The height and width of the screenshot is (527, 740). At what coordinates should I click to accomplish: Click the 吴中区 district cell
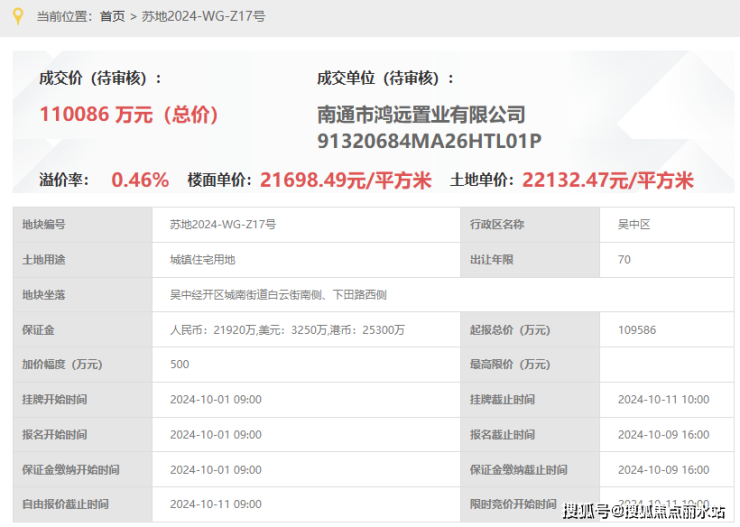click(x=666, y=225)
